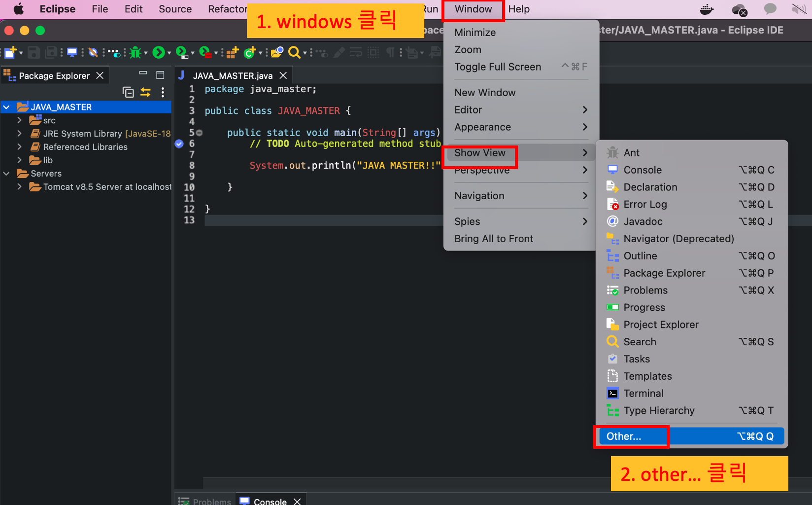Choose Toggle Full Screen menu item
812x505 pixels.
(521, 67)
